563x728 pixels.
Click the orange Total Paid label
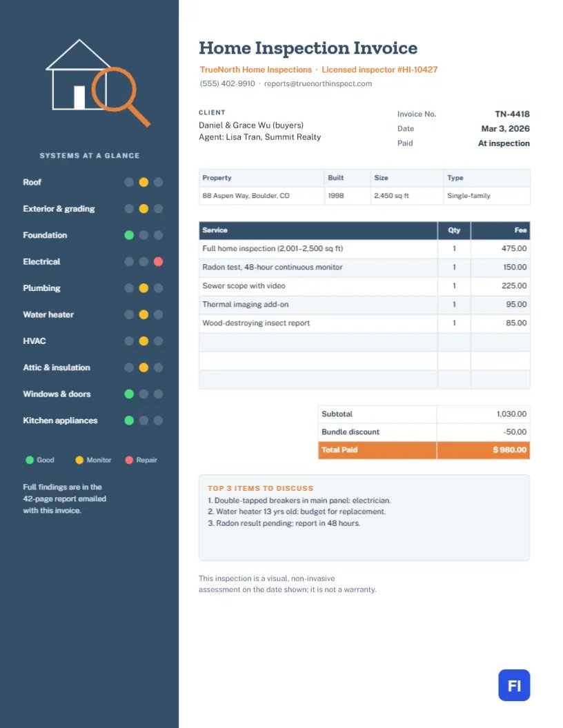(339, 450)
